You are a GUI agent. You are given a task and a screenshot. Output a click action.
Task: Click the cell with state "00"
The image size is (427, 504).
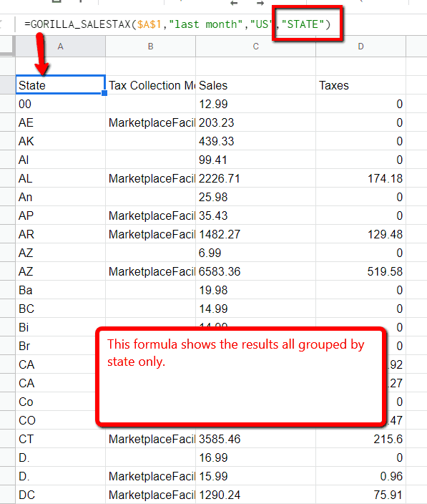(60, 104)
